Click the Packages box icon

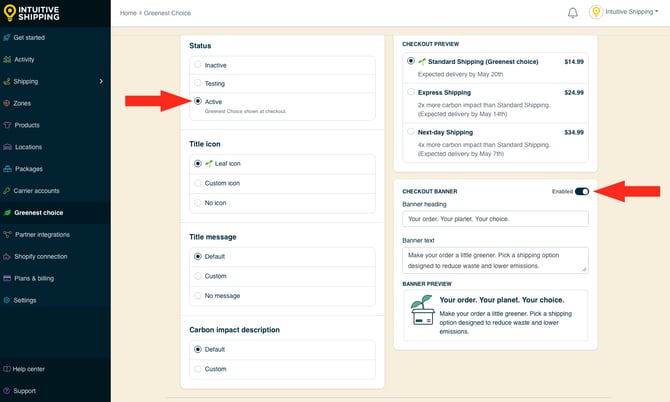pyautogui.click(x=7, y=169)
